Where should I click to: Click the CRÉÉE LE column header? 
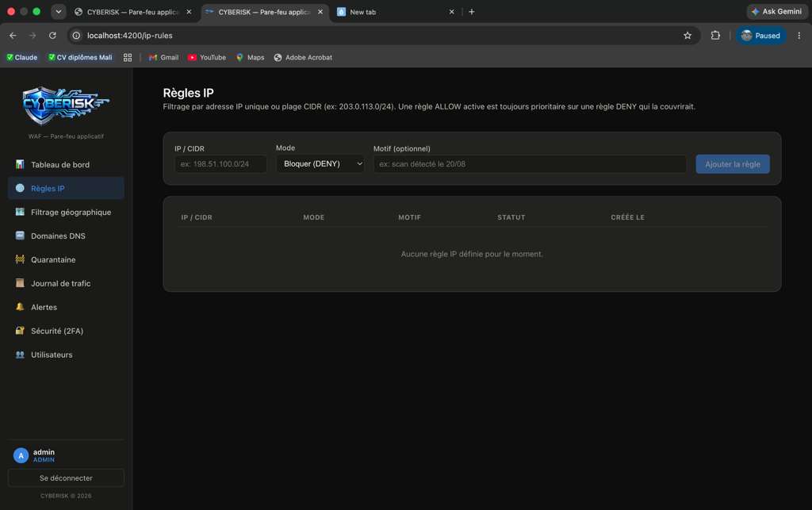click(628, 217)
